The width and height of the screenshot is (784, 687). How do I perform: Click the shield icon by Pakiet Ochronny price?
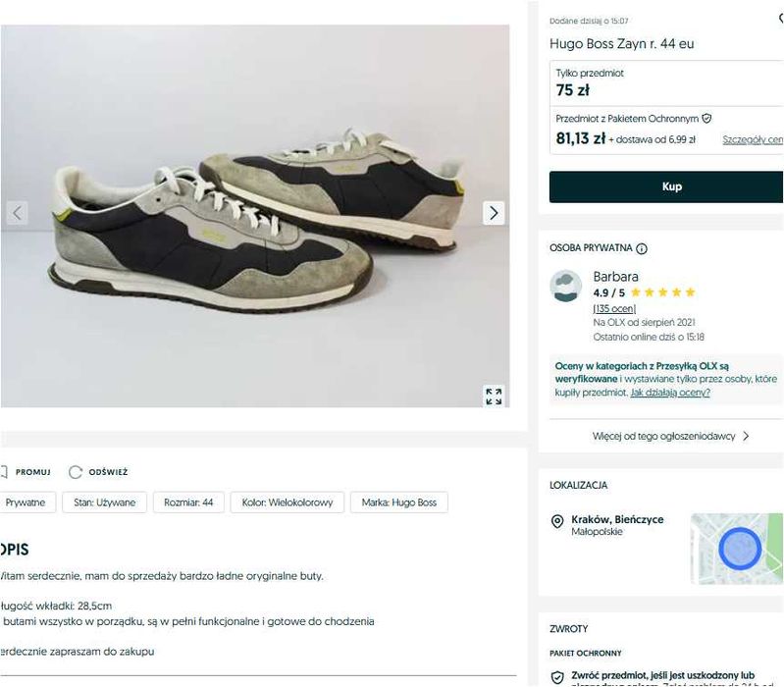coord(706,118)
